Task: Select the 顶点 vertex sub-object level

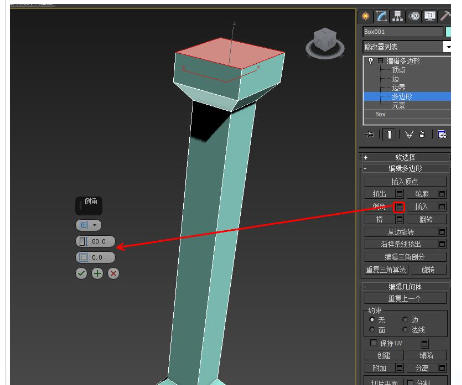Action: (399, 70)
